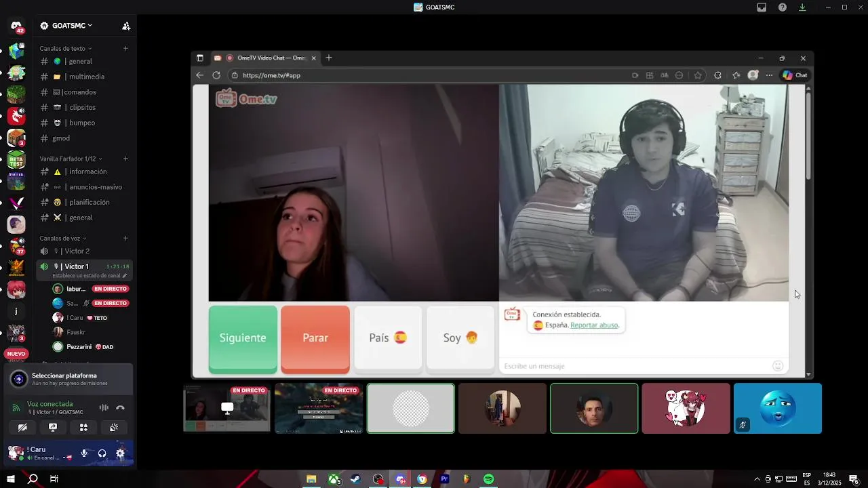Toggle camera on in Discord voice panel
Screen dimensions: 868x488
(x=22, y=427)
